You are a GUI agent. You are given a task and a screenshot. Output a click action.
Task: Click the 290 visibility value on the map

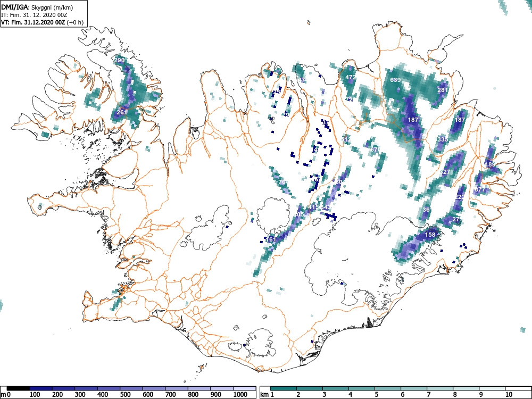click(x=119, y=61)
